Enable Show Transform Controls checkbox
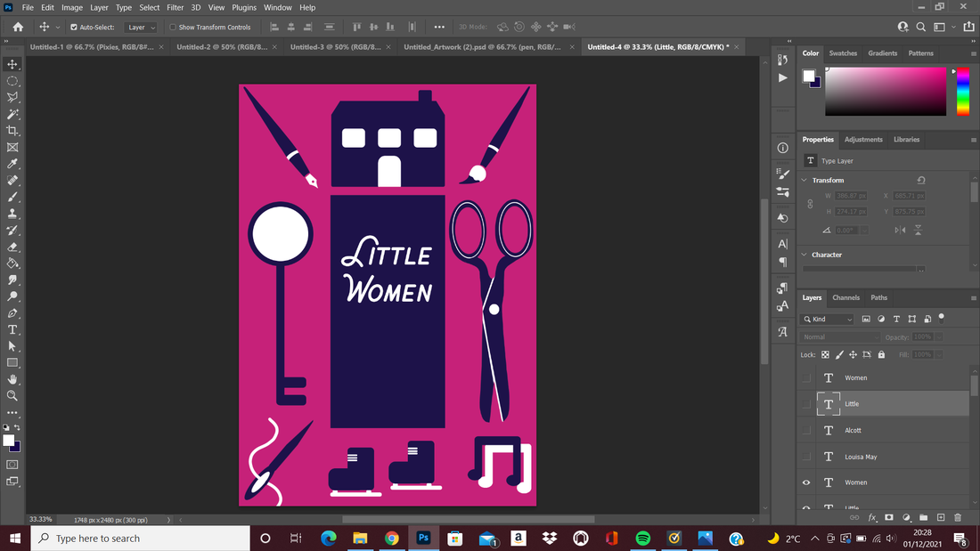The height and width of the screenshot is (551, 980). point(173,28)
